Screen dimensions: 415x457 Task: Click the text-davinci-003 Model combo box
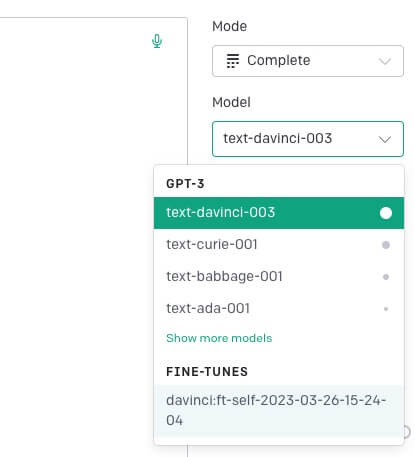pyautogui.click(x=308, y=139)
